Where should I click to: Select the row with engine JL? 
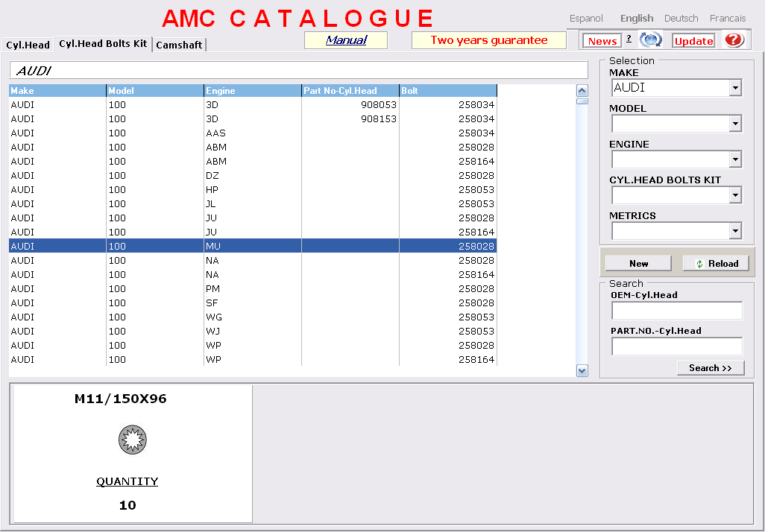click(x=253, y=204)
